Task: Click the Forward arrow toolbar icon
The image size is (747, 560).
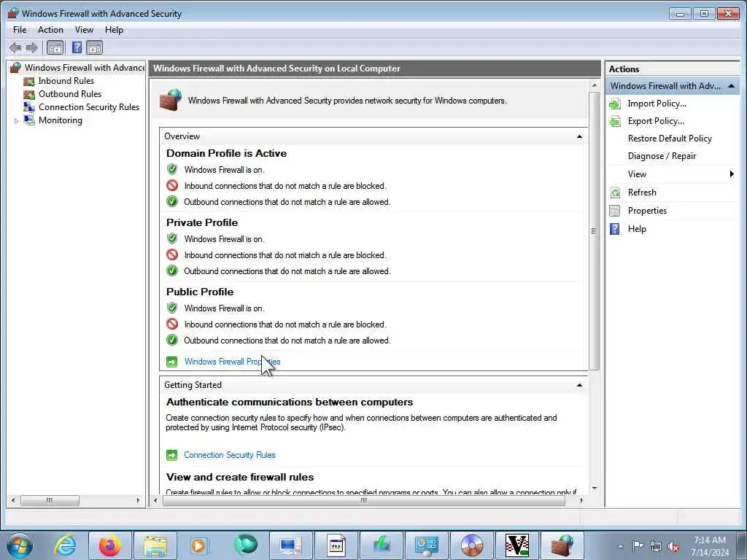Action: [32, 47]
